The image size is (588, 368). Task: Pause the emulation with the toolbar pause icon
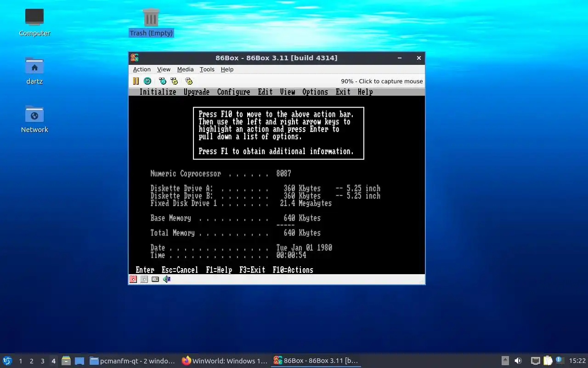136,81
